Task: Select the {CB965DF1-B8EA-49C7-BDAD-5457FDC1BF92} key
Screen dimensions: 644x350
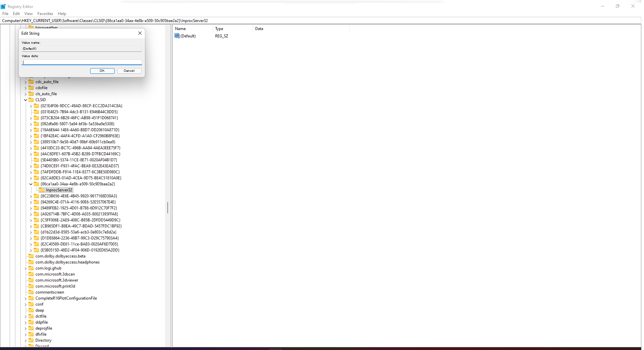Action: point(81,226)
